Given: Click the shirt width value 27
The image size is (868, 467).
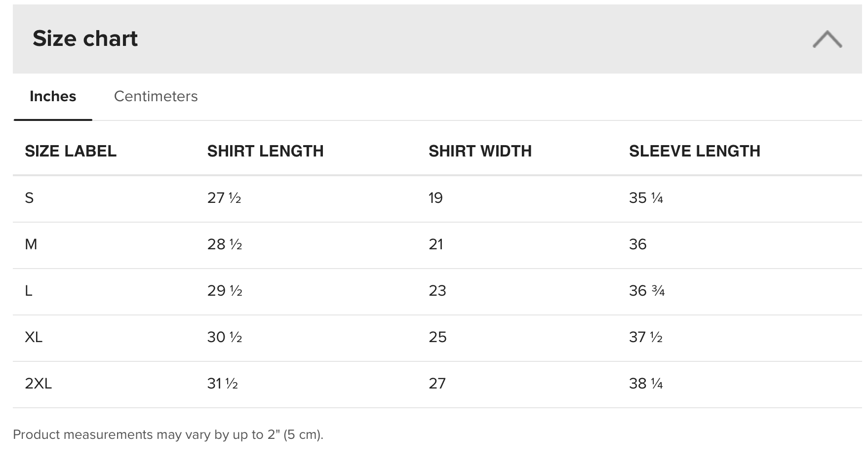Looking at the screenshot, I should click(x=437, y=384).
